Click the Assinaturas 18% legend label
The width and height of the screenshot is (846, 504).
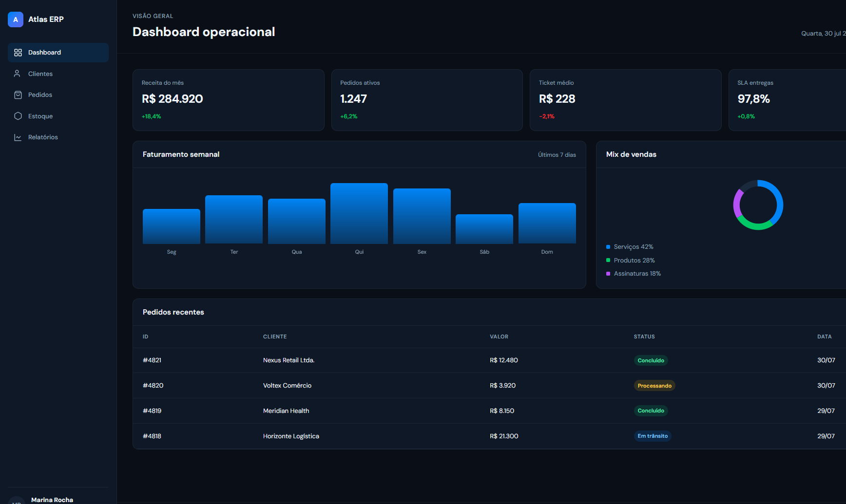coord(637,274)
